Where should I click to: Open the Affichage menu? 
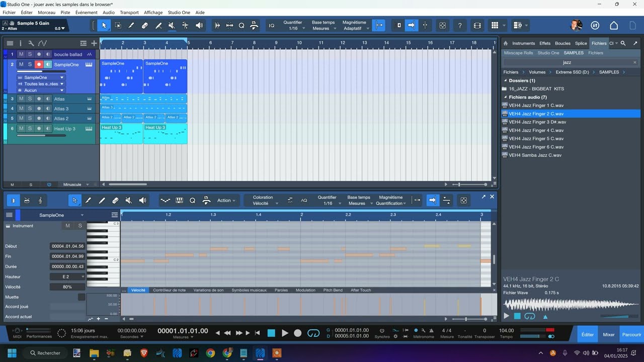tap(153, 13)
